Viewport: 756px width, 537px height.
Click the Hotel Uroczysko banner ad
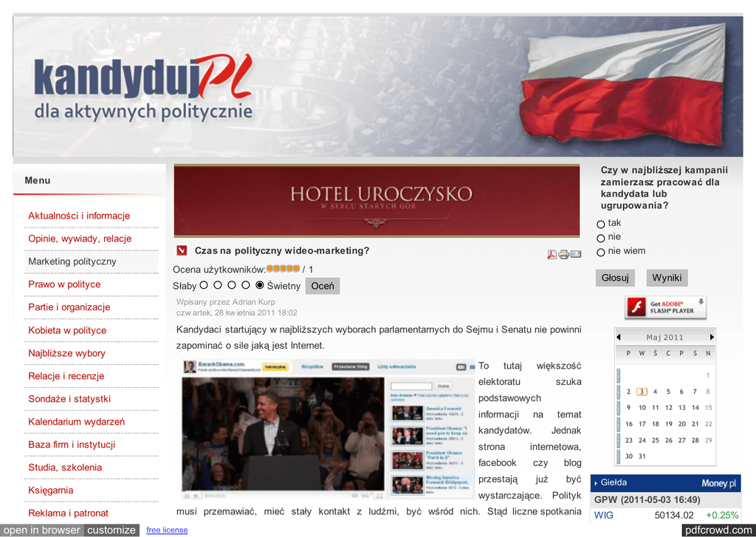pos(377,200)
